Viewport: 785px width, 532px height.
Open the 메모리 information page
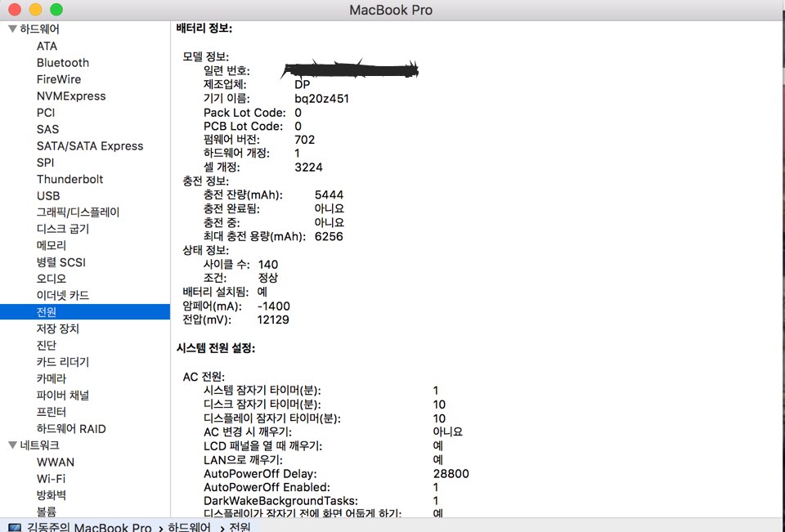point(52,245)
